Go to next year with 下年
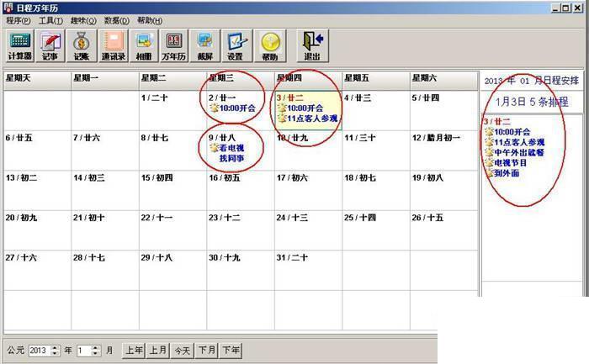The width and height of the screenshot is (589, 364). (x=231, y=351)
